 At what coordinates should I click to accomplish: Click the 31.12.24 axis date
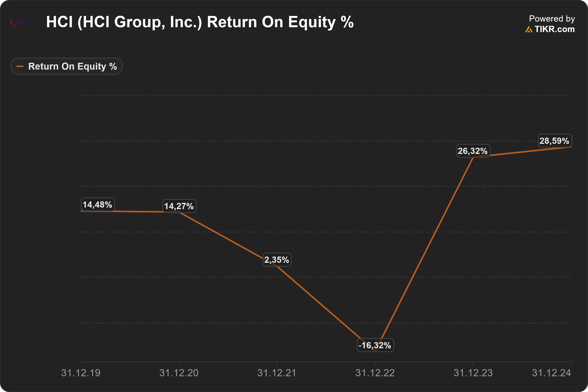551,373
